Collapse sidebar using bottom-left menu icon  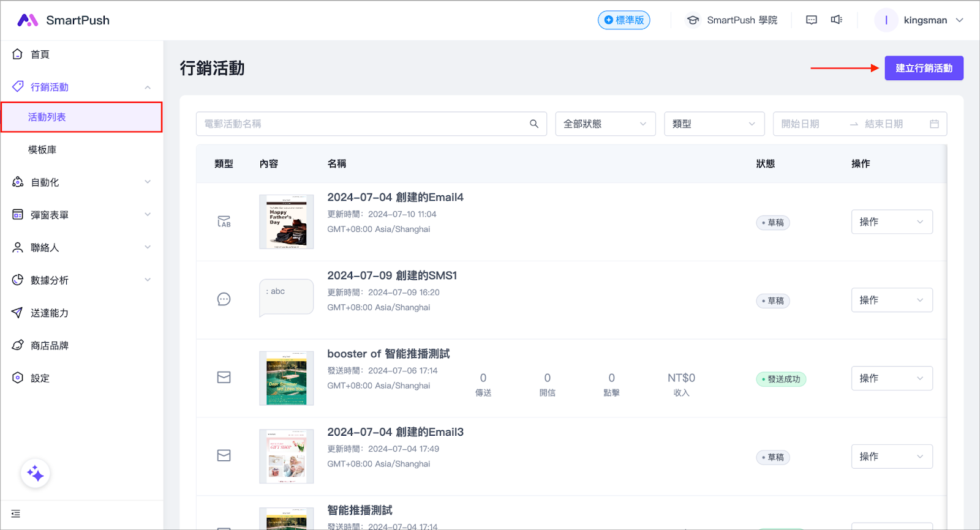16,513
